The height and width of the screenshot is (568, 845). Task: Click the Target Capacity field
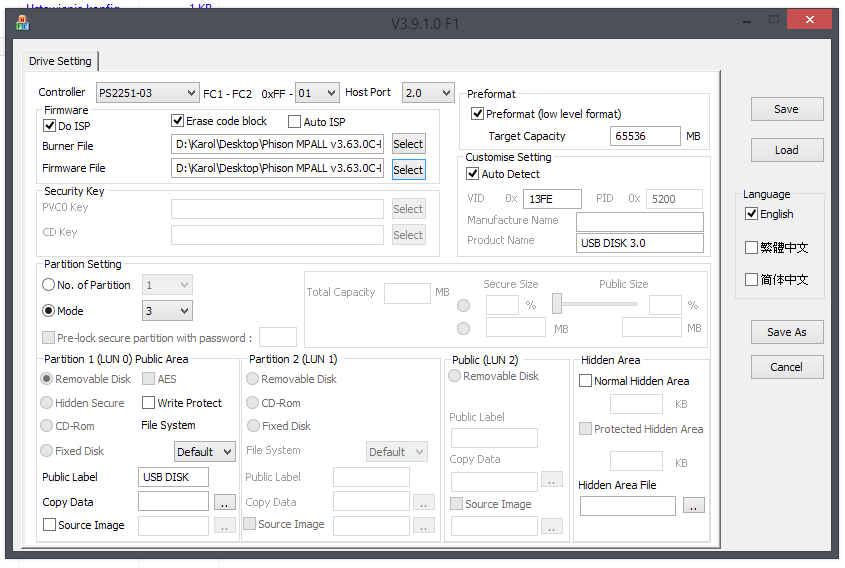tap(645, 136)
